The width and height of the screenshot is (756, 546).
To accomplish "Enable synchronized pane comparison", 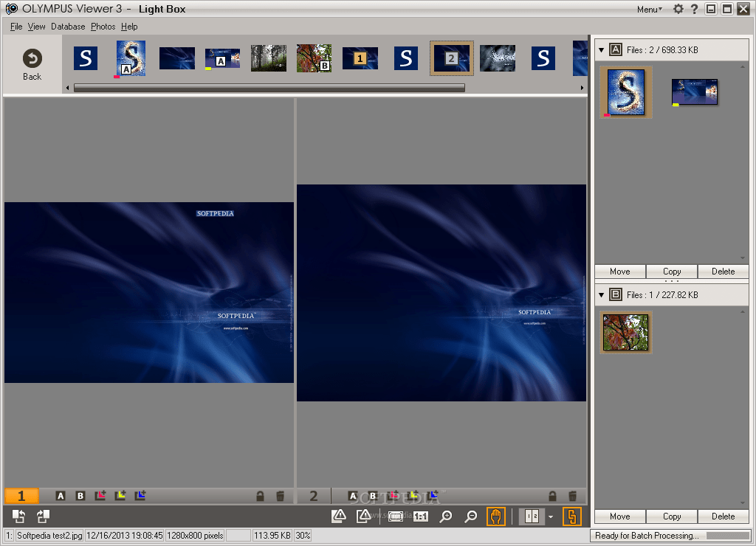I will (x=572, y=516).
